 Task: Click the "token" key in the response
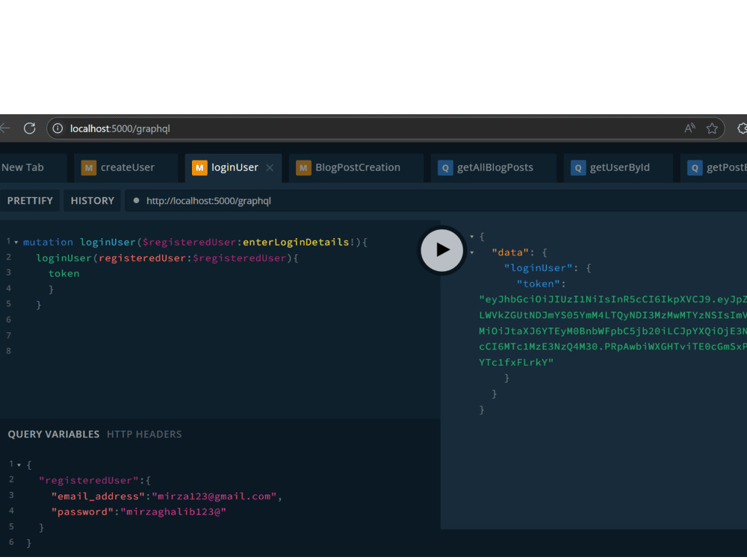[x=539, y=284]
